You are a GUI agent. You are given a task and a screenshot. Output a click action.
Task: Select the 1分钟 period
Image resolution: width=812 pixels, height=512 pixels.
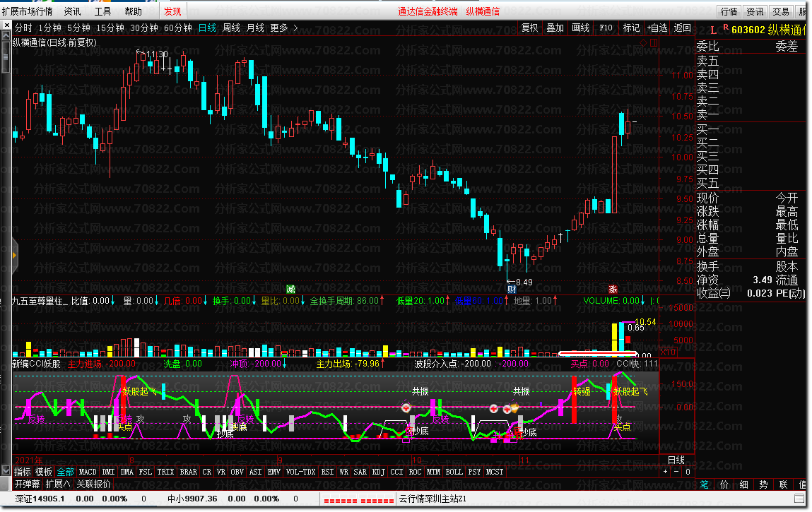(x=49, y=28)
